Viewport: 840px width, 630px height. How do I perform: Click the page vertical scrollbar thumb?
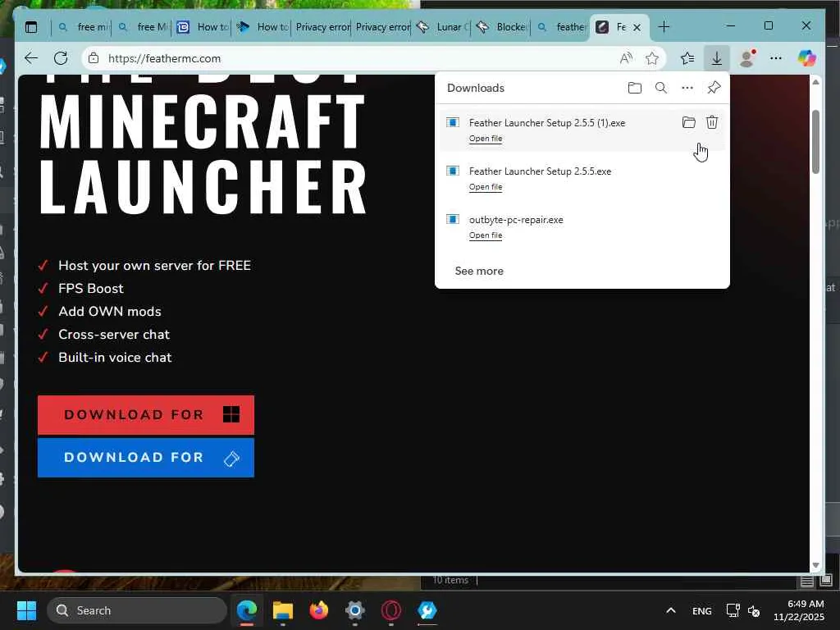click(815, 141)
